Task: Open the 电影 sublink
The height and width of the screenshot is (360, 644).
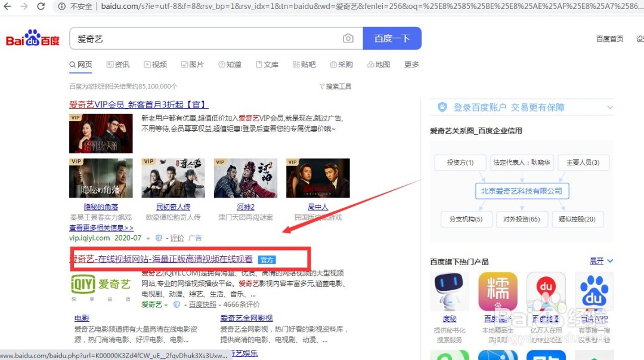Action: pyautogui.click(x=82, y=318)
